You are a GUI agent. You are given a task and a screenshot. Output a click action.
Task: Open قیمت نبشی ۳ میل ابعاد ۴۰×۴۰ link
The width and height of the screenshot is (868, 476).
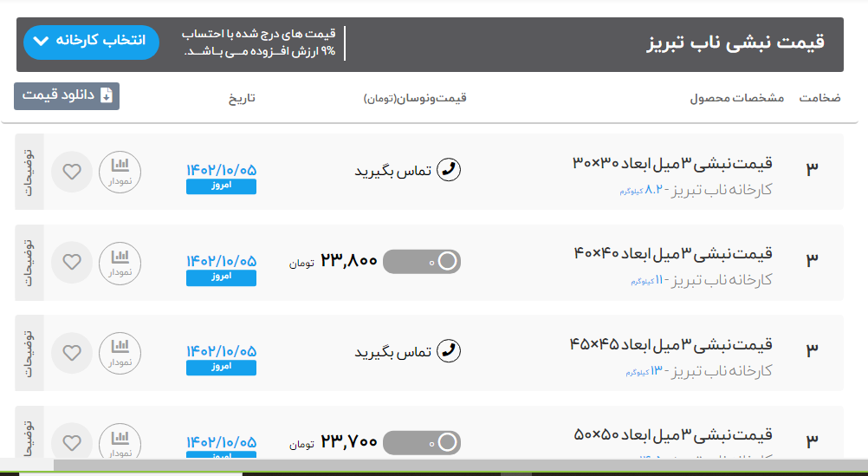pos(672,253)
